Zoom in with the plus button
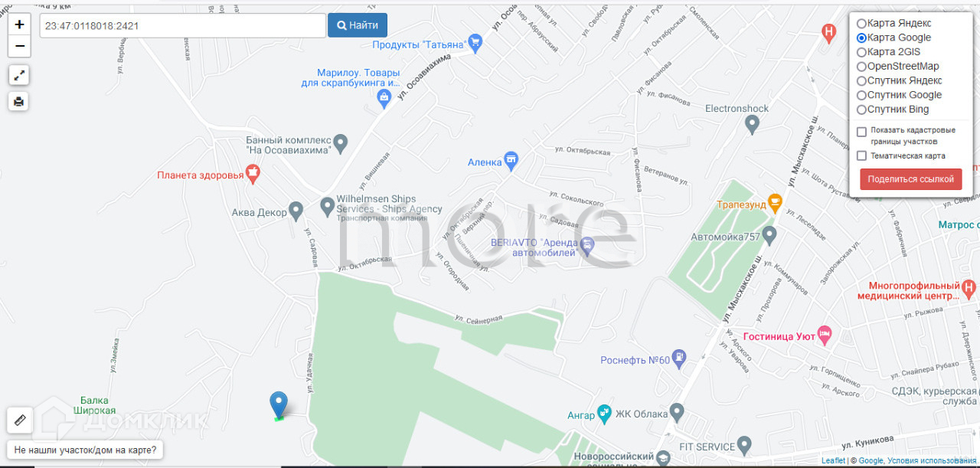The width and height of the screenshot is (980, 468). (19, 25)
